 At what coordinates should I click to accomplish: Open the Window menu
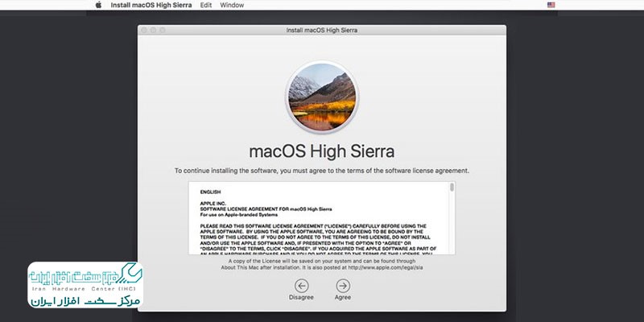pos(232,6)
